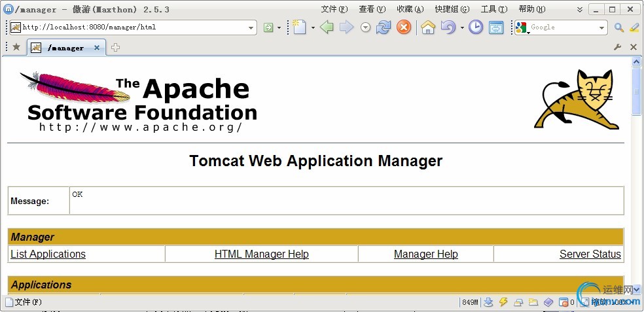The width and height of the screenshot is (644, 312).
Task: Expand the address bar URL dropdown arrow
Action: (x=251, y=28)
